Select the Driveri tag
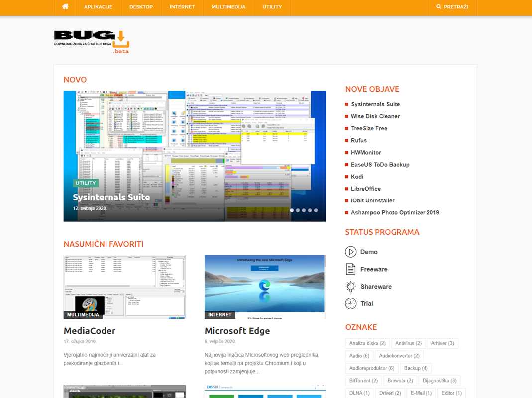This screenshot has height=398, width=532. click(390, 393)
